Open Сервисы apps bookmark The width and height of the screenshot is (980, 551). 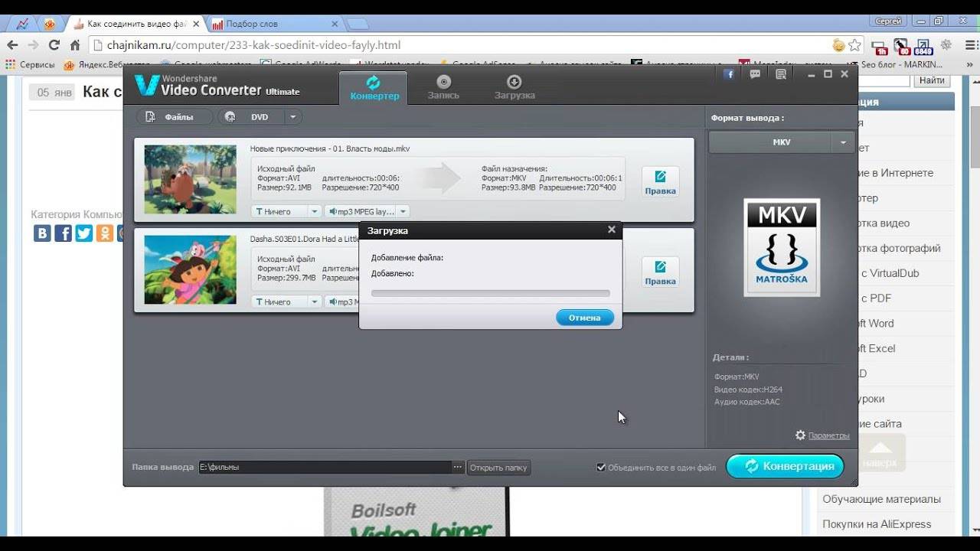(31, 65)
